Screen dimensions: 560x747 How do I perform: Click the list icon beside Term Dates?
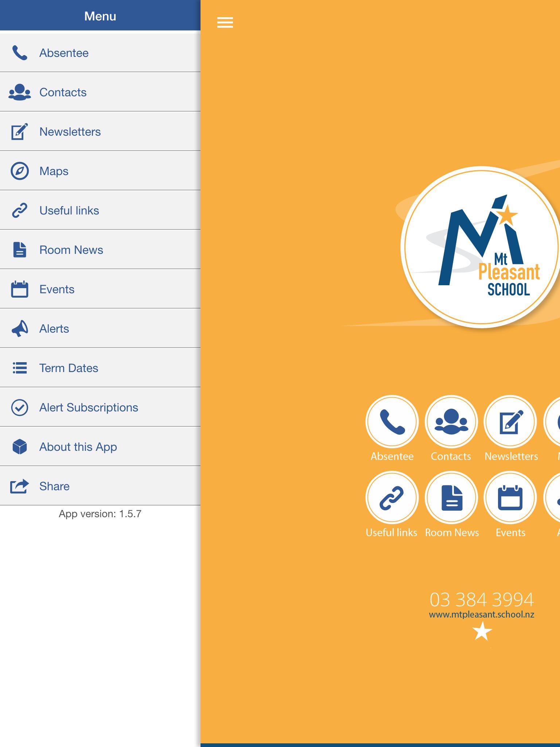(20, 368)
